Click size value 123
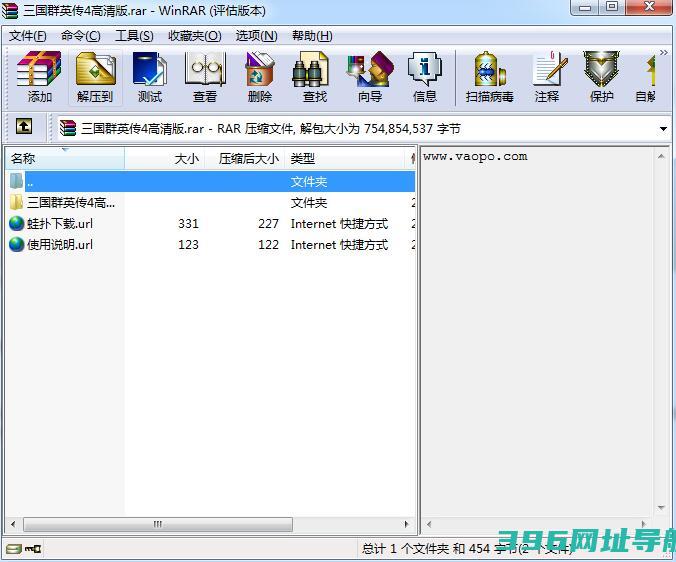 pos(188,245)
